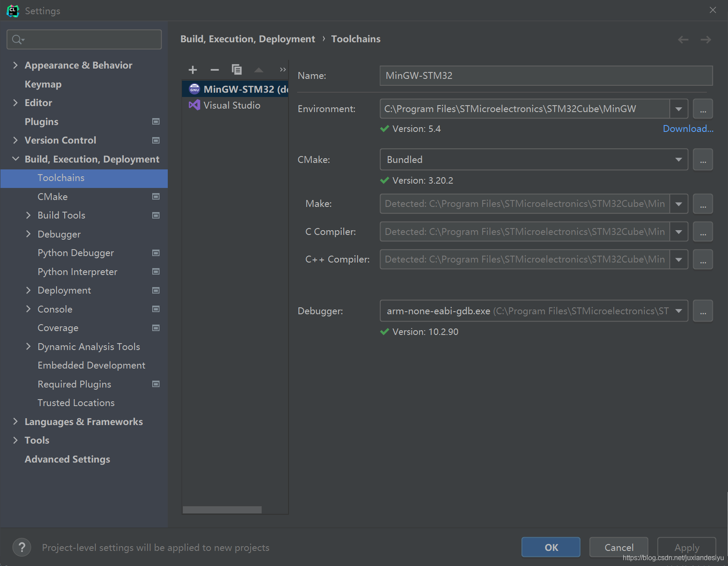Remove selected toolchain with minus icon
The height and width of the screenshot is (566, 728).
(x=214, y=69)
